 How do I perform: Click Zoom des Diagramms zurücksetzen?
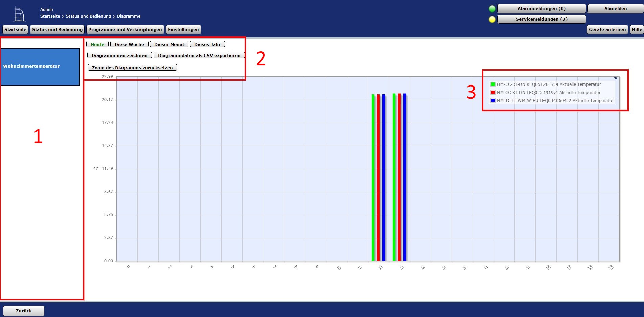coord(132,68)
